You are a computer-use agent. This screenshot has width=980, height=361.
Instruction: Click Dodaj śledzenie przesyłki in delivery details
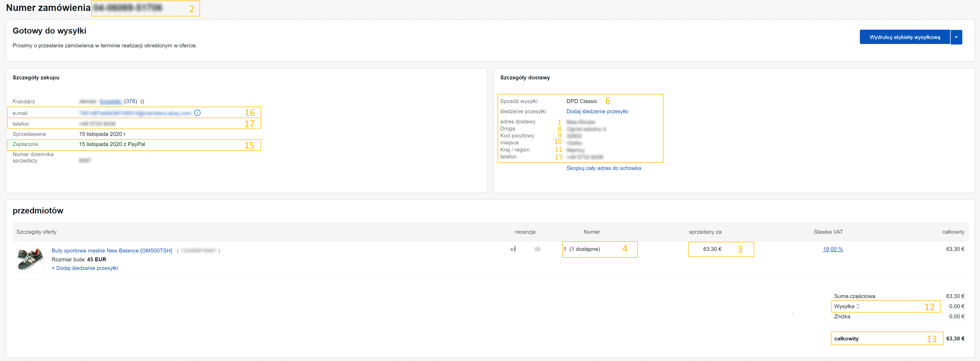(x=597, y=112)
